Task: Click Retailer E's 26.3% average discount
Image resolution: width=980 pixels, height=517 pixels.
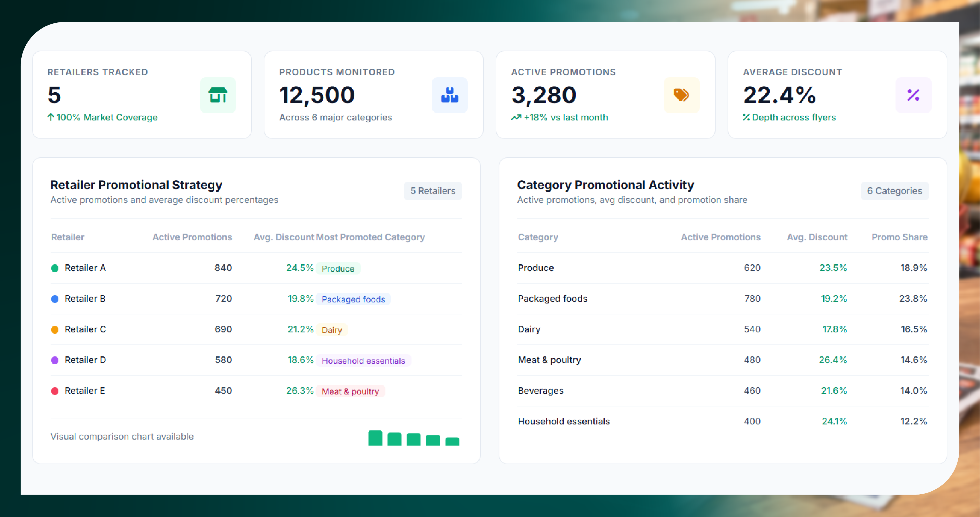Action: click(x=300, y=391)
